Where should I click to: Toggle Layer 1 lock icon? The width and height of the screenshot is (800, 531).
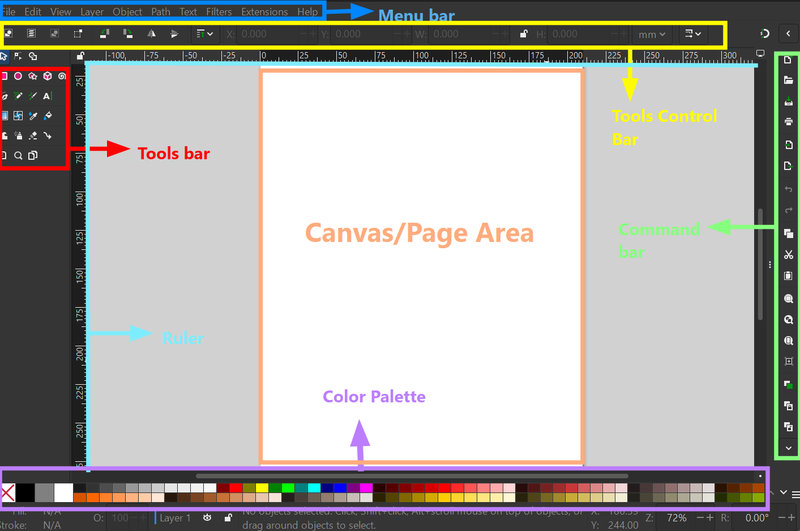point(228,518)
